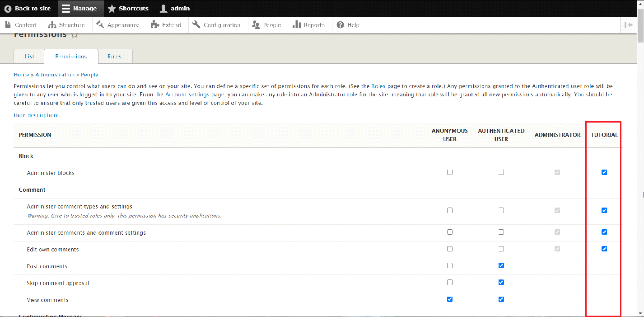
Task: Uncheck Administer blocks for Tutorial role
Action: (604, 172)
